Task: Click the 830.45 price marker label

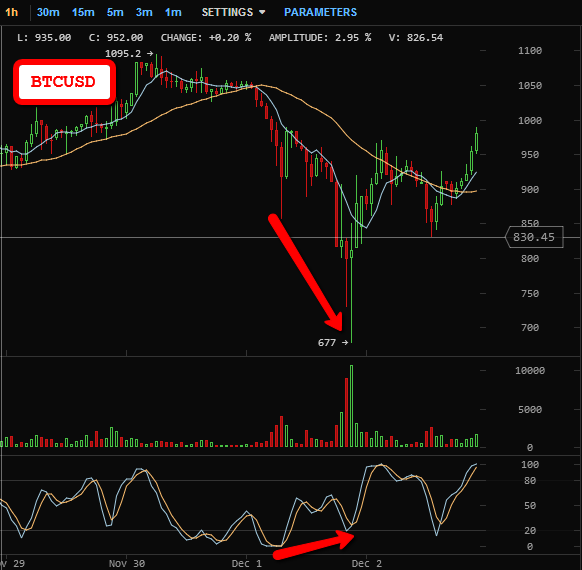Action: pos(534,237)
